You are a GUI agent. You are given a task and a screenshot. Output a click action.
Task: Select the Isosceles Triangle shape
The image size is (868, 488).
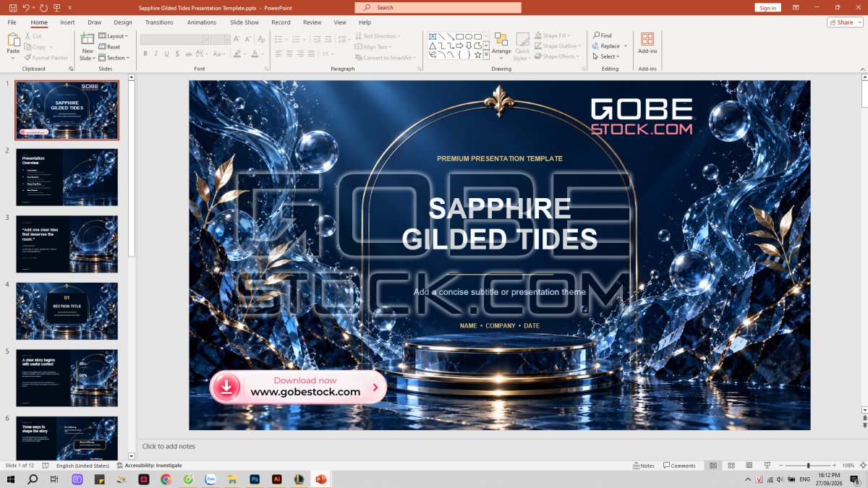point(433,46)
